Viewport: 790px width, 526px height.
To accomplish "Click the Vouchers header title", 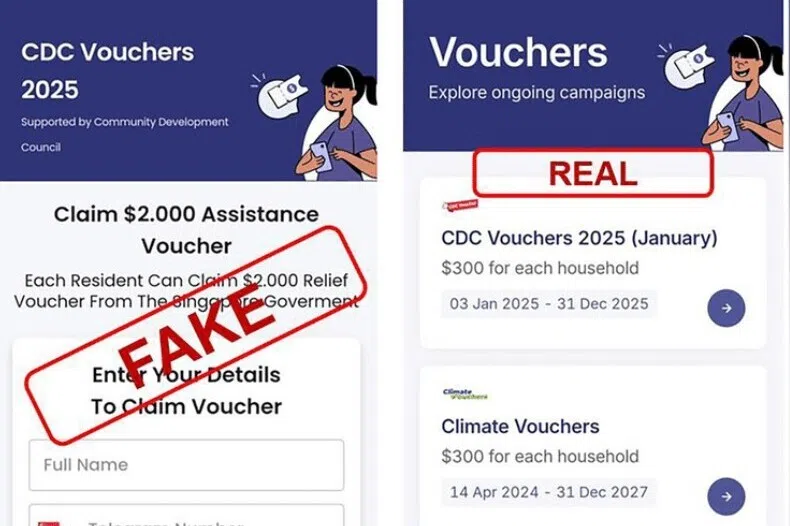I will point(518,52).
